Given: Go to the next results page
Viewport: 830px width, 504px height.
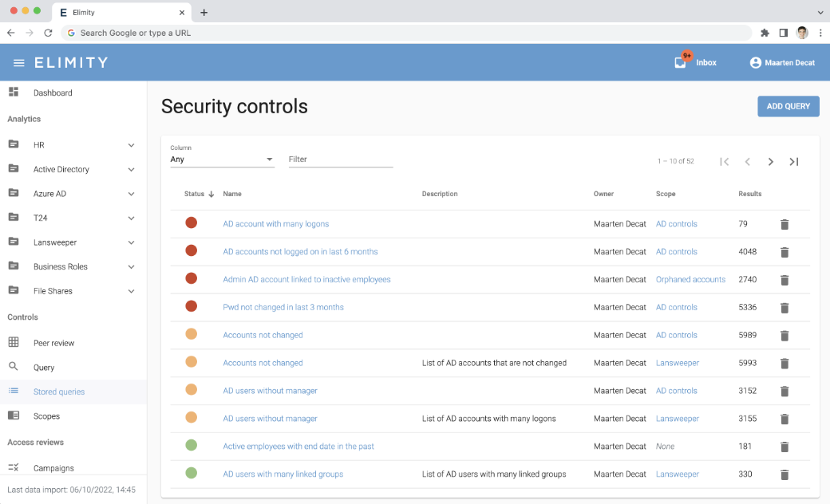Looking at the screenshot, I should coord(771,162).
